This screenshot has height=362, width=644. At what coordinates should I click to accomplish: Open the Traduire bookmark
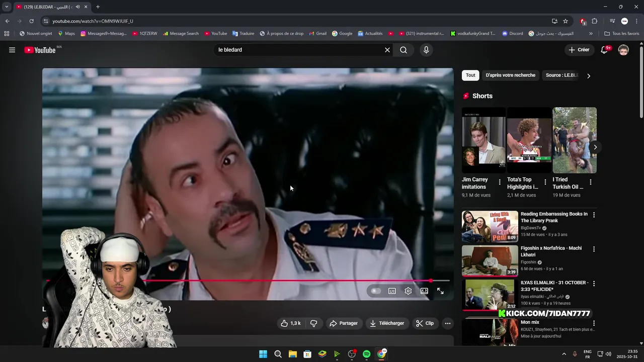[x=243, y=34]
